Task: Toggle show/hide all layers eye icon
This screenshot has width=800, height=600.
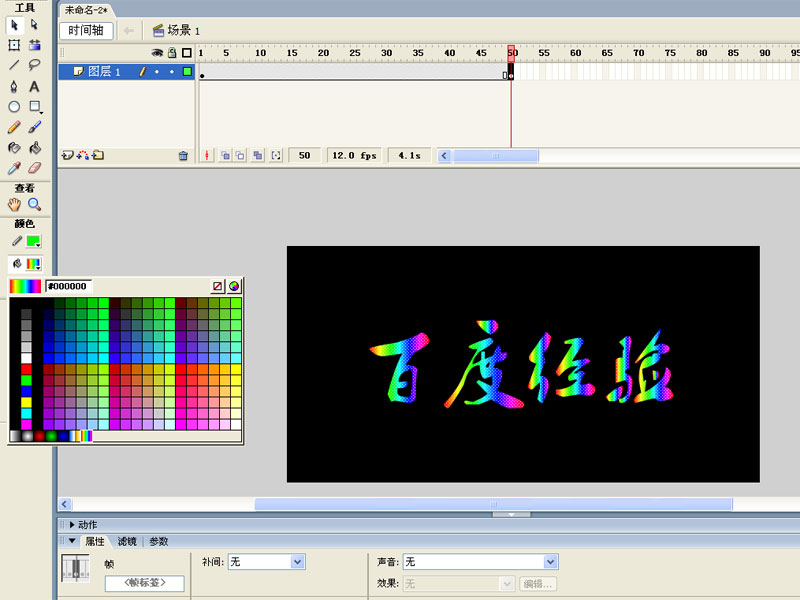Action: tap(157, 53)
